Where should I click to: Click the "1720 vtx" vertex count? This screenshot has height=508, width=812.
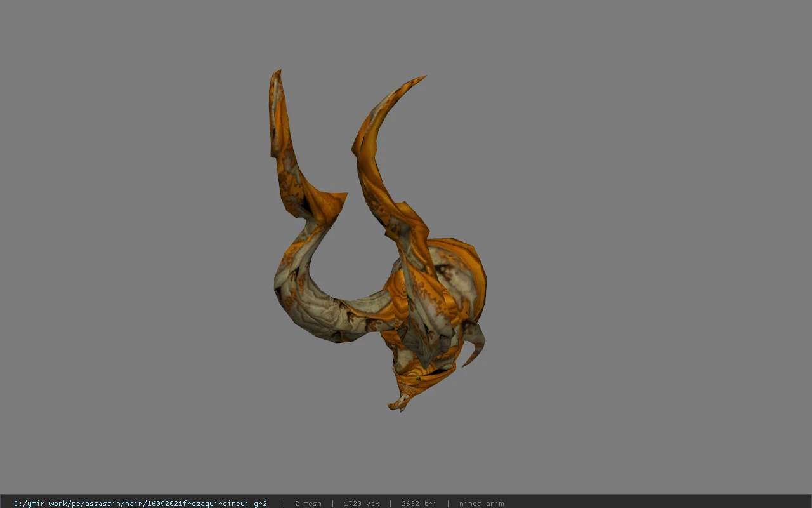361,504
